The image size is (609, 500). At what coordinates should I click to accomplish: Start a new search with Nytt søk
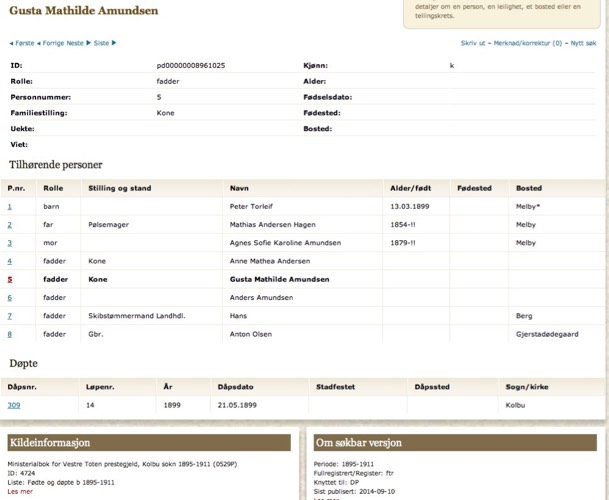tap(582, 43)
